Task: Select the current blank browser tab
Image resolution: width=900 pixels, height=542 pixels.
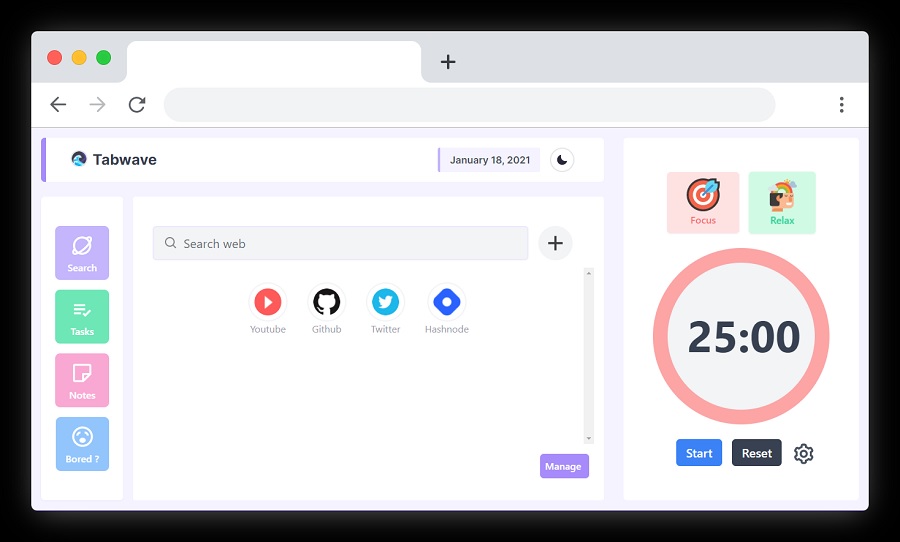Action: point(274,61)
